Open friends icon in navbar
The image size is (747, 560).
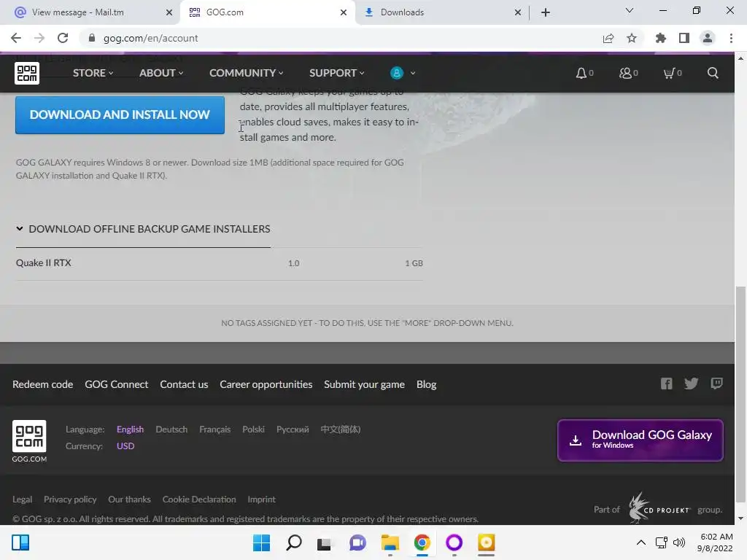coord(625,73)
